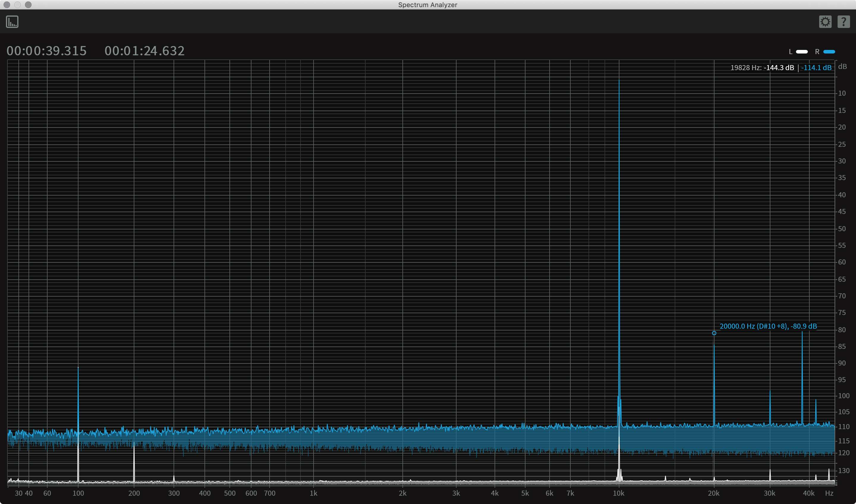Click the end time 00:01:24.632
Viewport: 856px width, 504px height.
click(144, 51)
